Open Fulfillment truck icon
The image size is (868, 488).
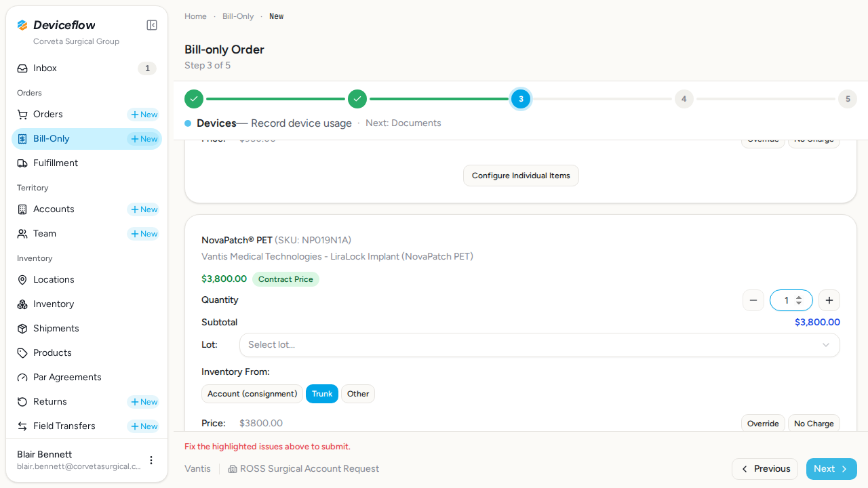(x=22, y=163)
